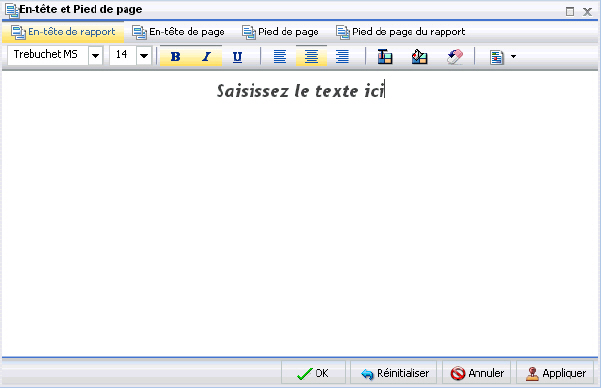Screen dimensions: 602x389
Task: Go to Pied de page du rapport tab
Action: (400, 32)
